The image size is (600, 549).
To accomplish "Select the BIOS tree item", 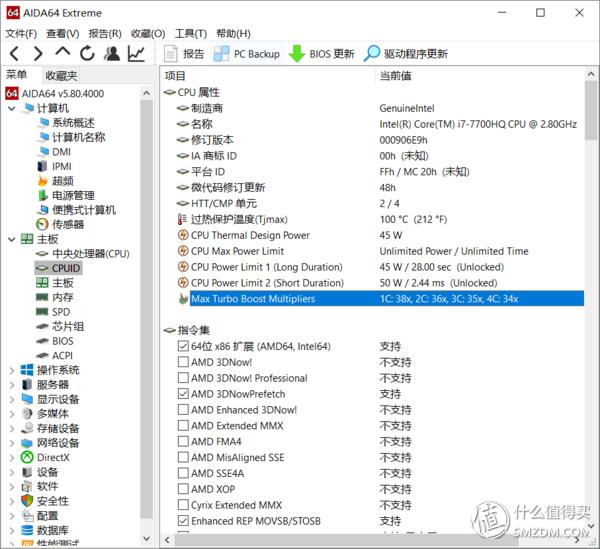I will (55, 341).
